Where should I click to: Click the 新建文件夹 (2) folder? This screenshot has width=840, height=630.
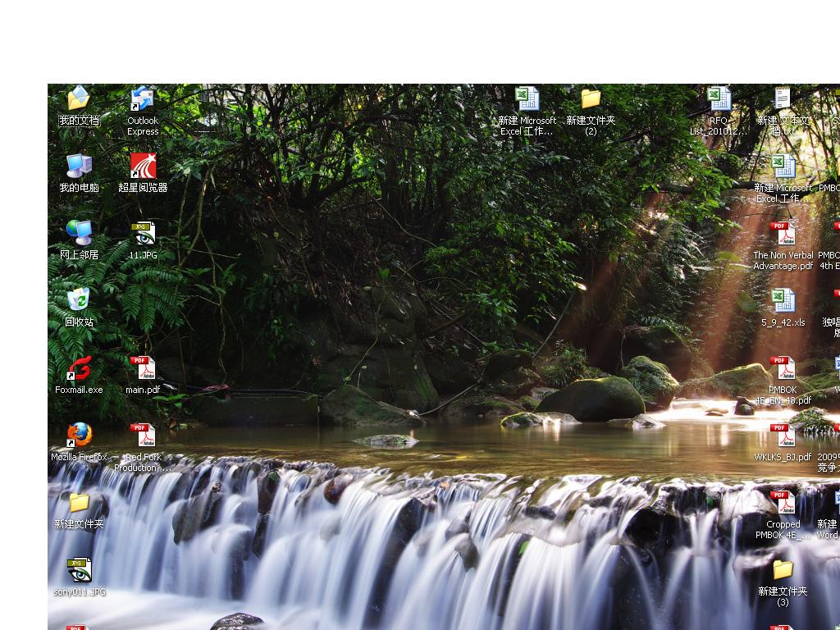pyautogui.click(x=591, y=99)
